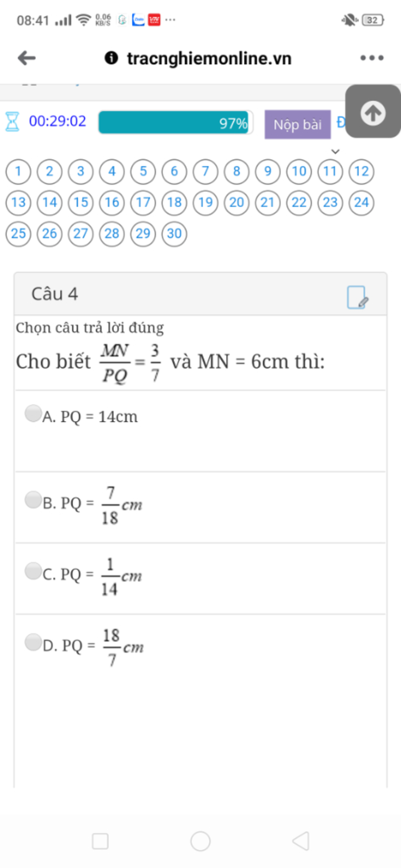Tap the tracnghiemonline.vn address text
401x868 pixels.
(209, 58)
